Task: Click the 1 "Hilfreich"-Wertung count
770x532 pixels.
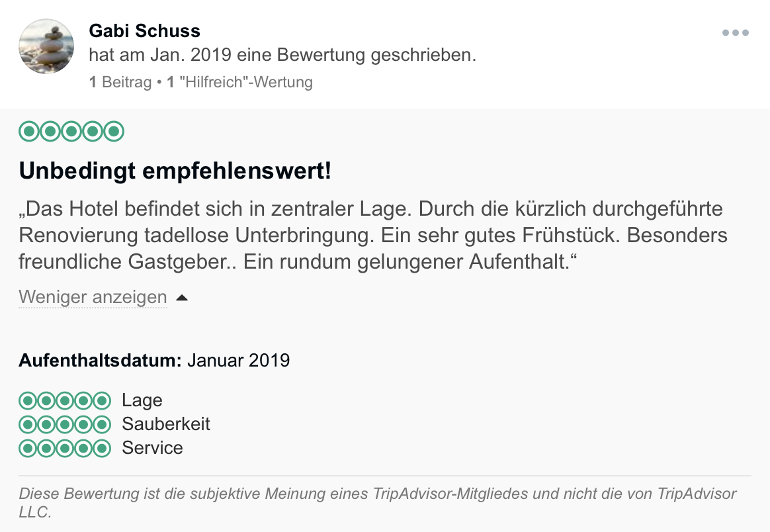Action: pyautogui.click(x=239, y=82)
